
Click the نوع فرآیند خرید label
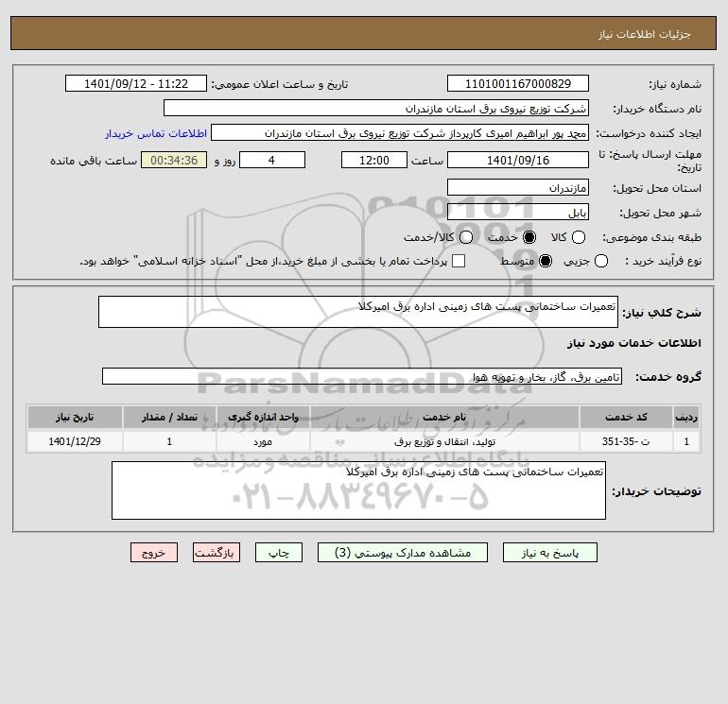coord(663,261)
